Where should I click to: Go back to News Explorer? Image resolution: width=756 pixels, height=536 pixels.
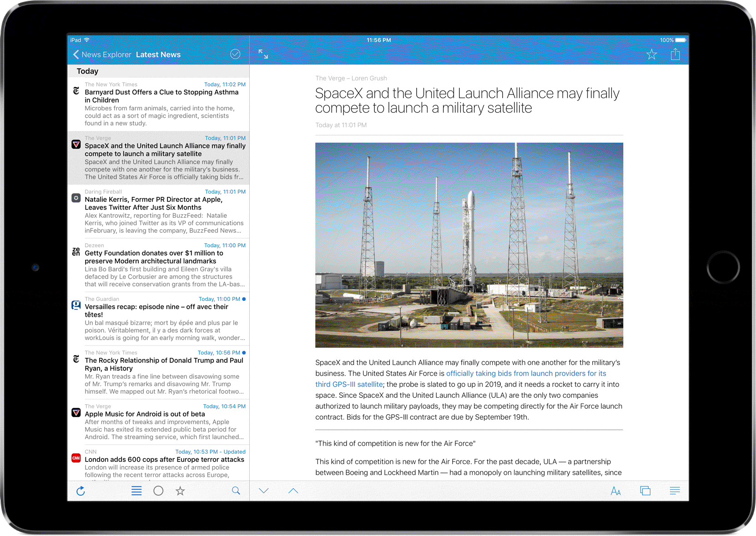point(102,55)
